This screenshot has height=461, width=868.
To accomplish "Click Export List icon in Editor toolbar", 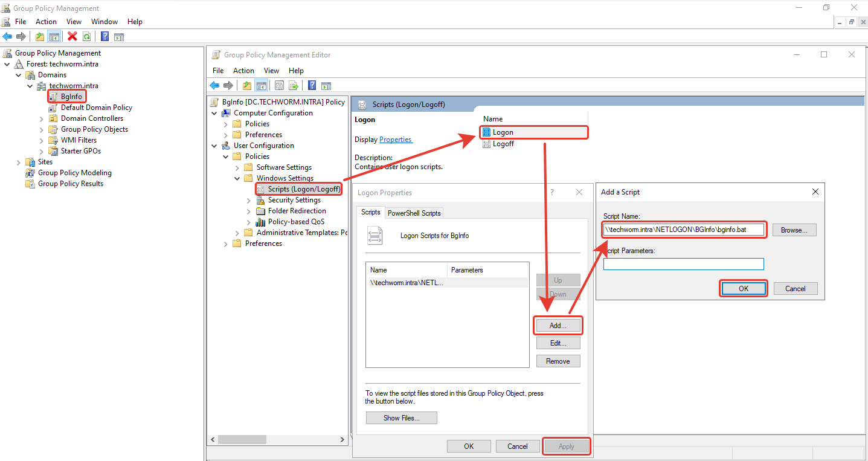I will click(294, 85).
